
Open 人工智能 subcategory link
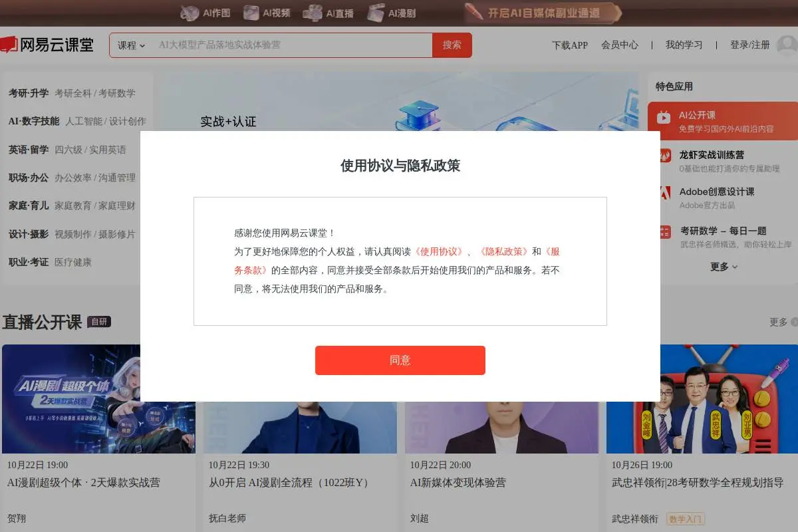(84, 121)
